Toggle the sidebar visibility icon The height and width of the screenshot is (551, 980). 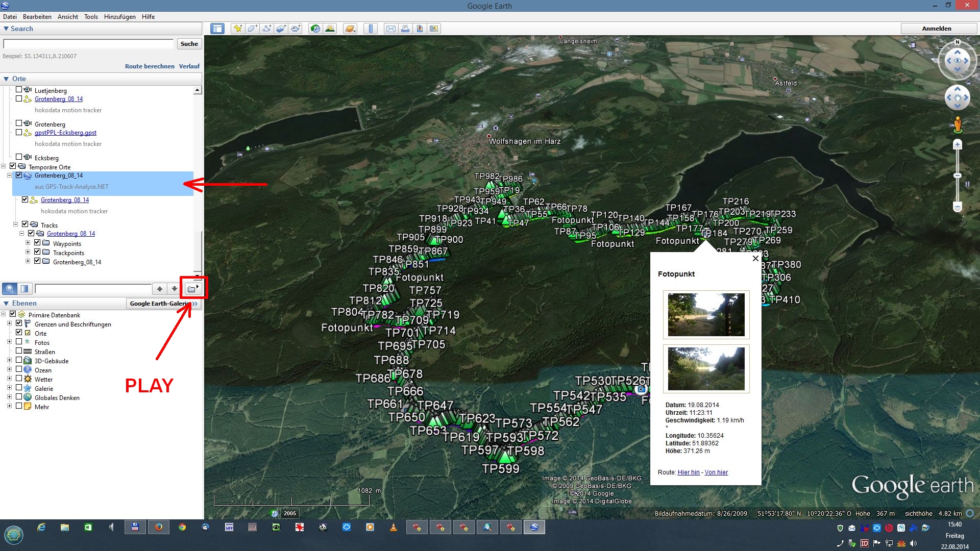coord(217,29)
